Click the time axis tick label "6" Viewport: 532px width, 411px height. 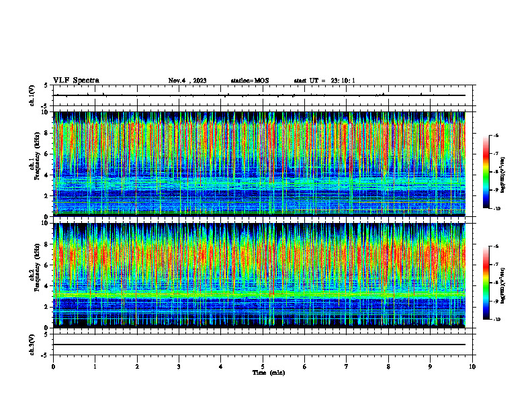(x=305, y=367)
